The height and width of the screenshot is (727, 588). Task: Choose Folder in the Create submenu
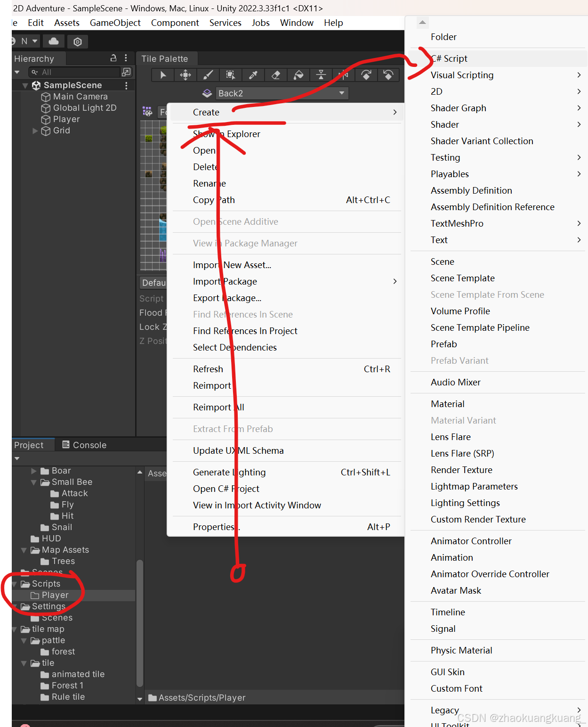click(x=496, y=37)
